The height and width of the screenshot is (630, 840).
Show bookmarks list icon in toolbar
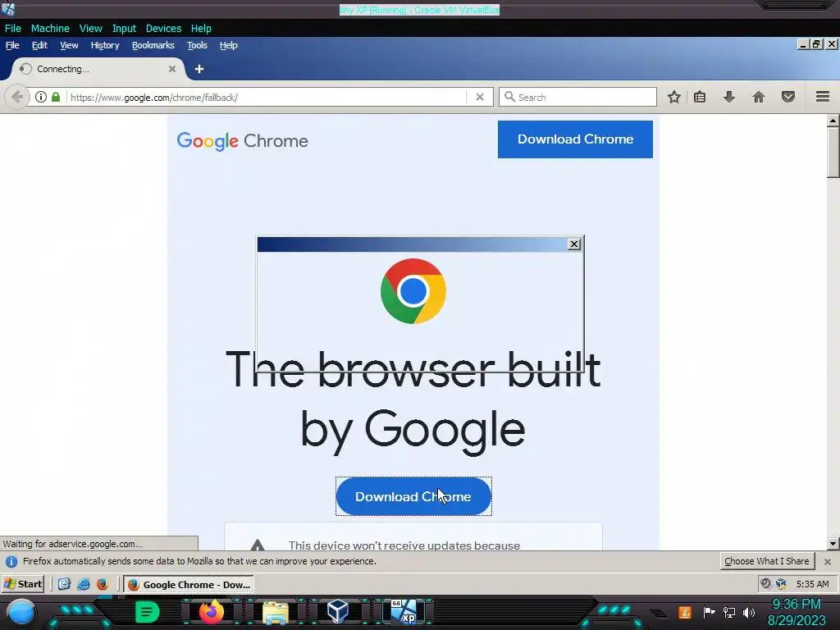coord(700,97)
